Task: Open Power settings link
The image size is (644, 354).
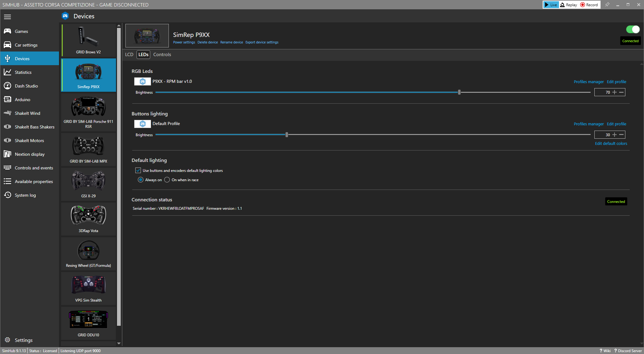Action: click(x=184, y=42)
